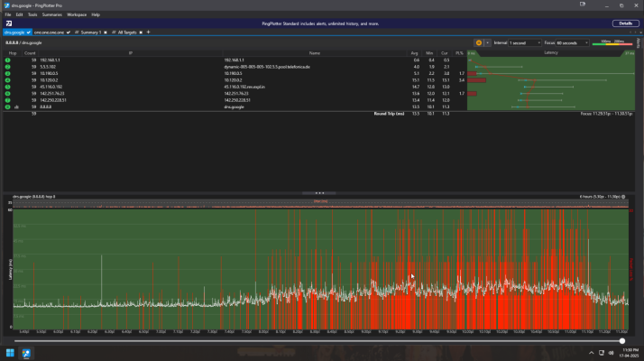Open the Interval 1 second dropdown
The height and width of the screenshot is (361, 644).
[525, 42]
